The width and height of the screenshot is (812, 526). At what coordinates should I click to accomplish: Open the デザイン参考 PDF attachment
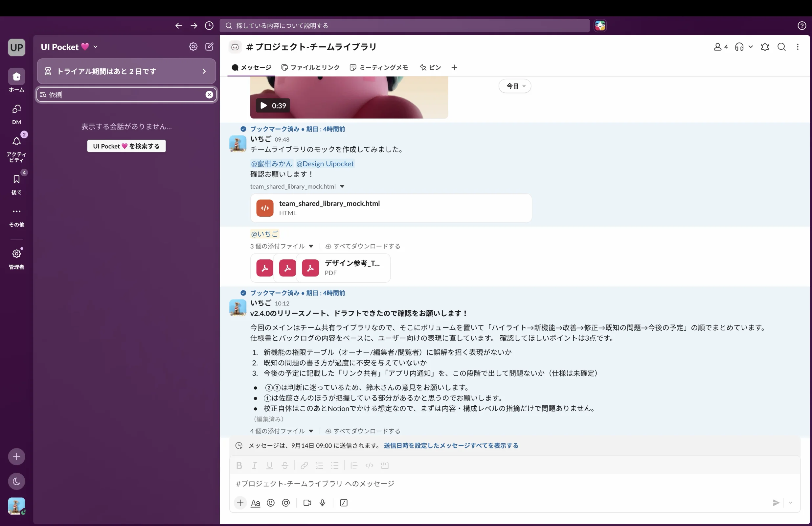click(343, 268)
